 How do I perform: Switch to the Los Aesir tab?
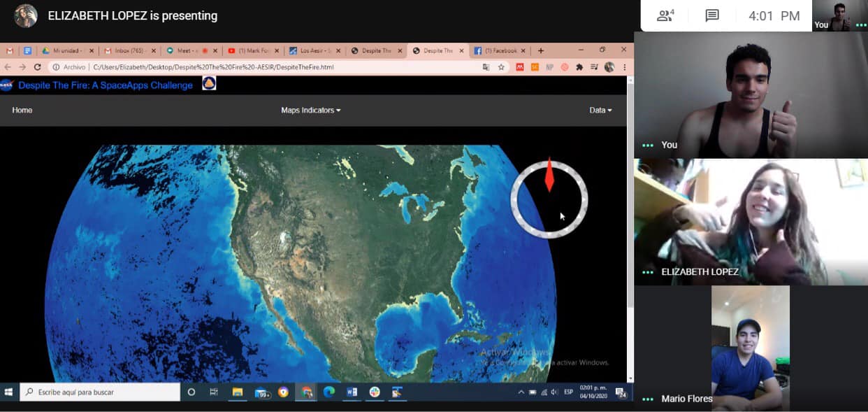click(x=315, y=51)
